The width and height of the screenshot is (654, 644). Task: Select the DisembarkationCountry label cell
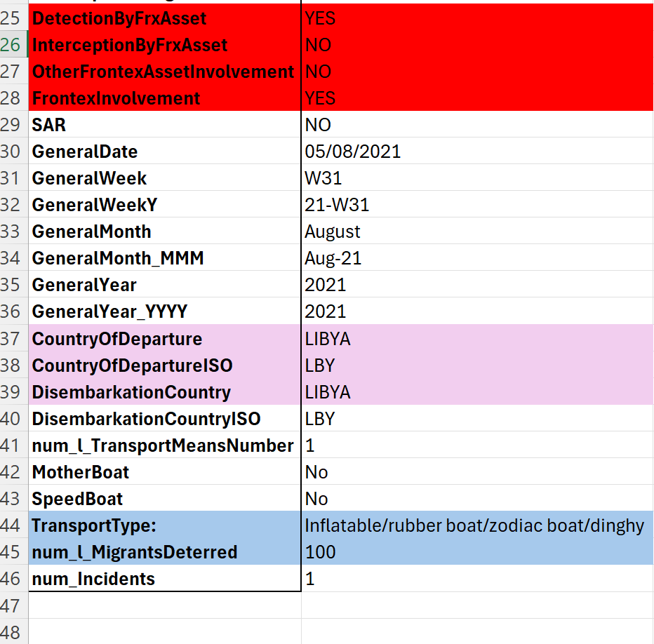[131, 392]
